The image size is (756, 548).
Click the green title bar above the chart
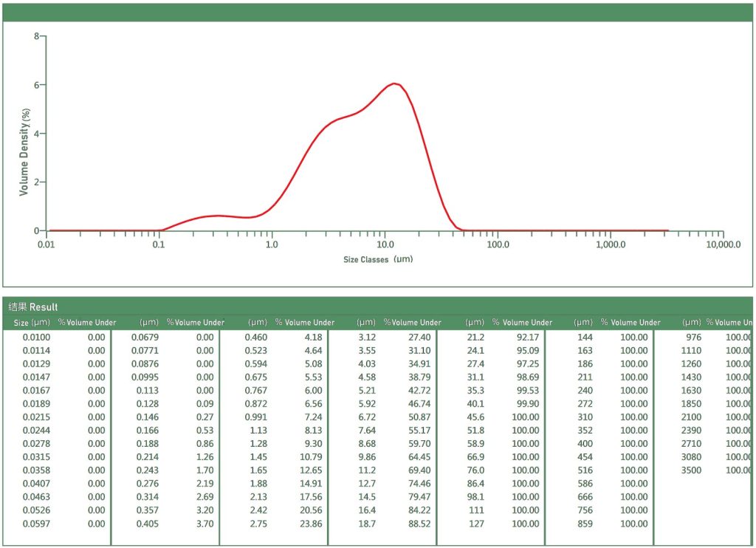click(x=377, y=12)
